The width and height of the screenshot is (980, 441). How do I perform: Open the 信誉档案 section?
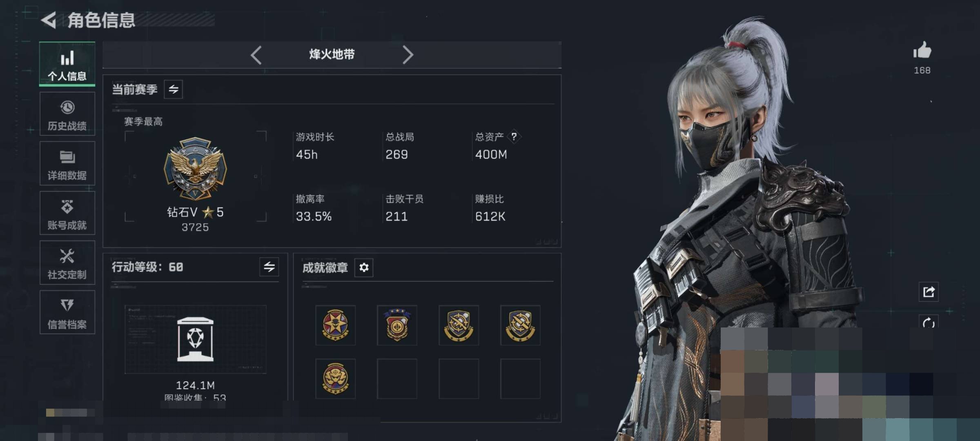click(x=67, y=312)
